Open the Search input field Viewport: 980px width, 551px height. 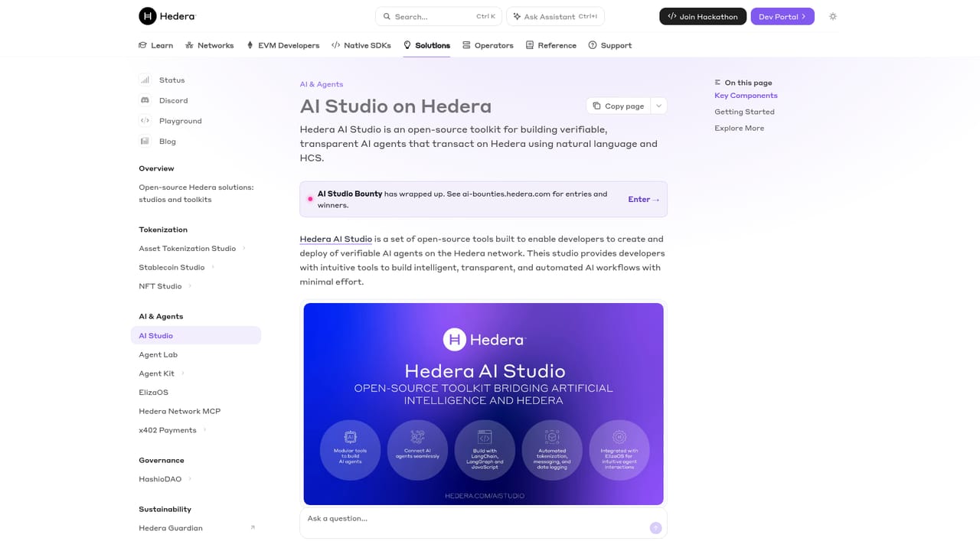pos(439,16)
